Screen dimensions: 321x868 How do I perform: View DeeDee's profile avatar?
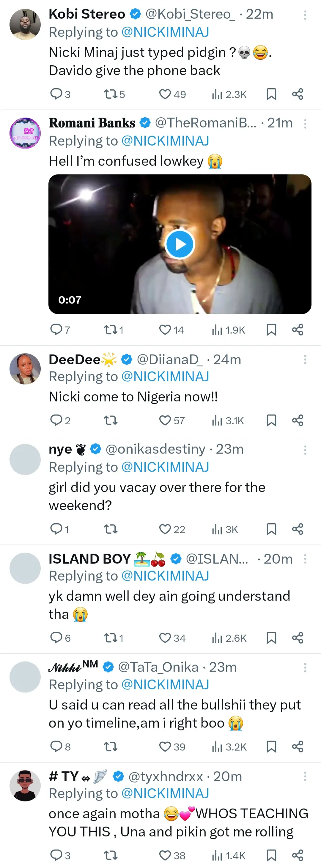click(25, 369)
